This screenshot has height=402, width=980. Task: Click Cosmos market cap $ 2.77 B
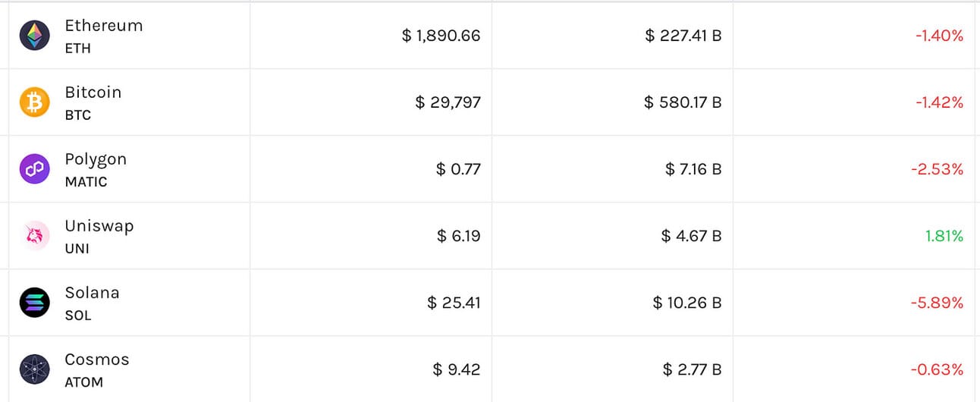tap(692, 369)
